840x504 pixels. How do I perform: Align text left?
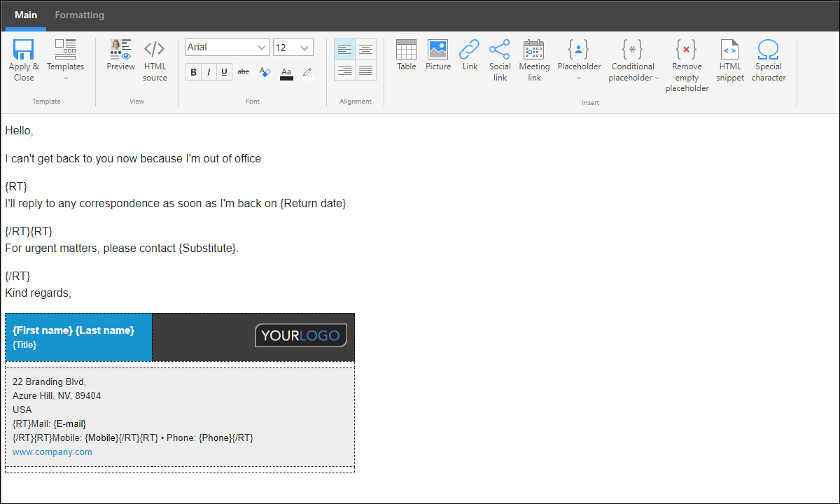coord(344,49)
